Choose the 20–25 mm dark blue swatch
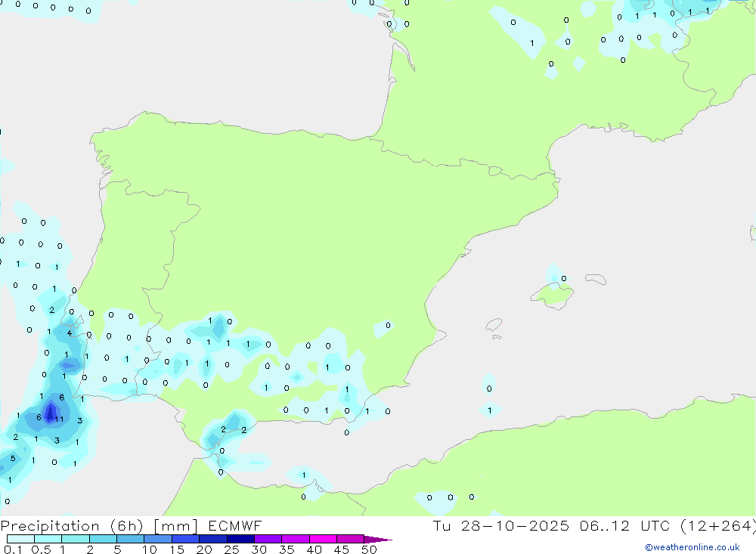Image resolution: width=756 pixels, height=554 pixels. pos(213,539)
